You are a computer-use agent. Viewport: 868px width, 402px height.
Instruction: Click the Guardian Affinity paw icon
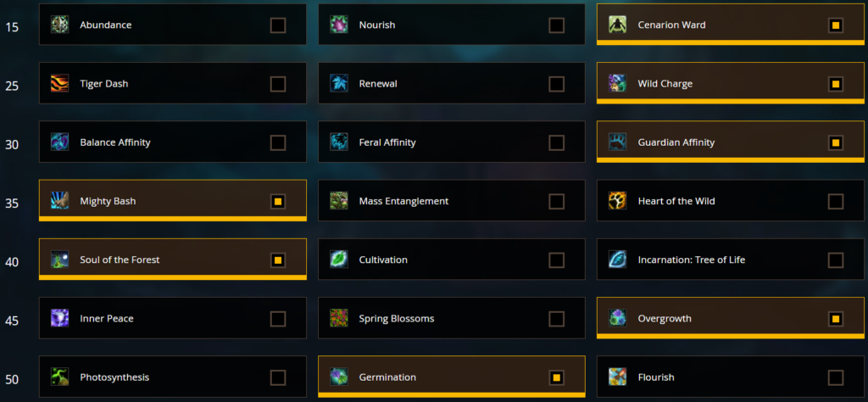tap(617, 142)
